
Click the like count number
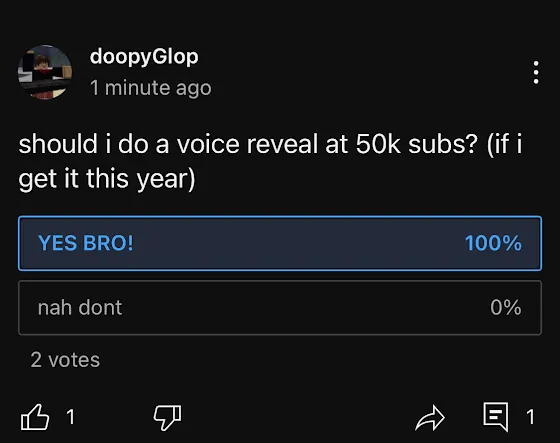(71, 417)
